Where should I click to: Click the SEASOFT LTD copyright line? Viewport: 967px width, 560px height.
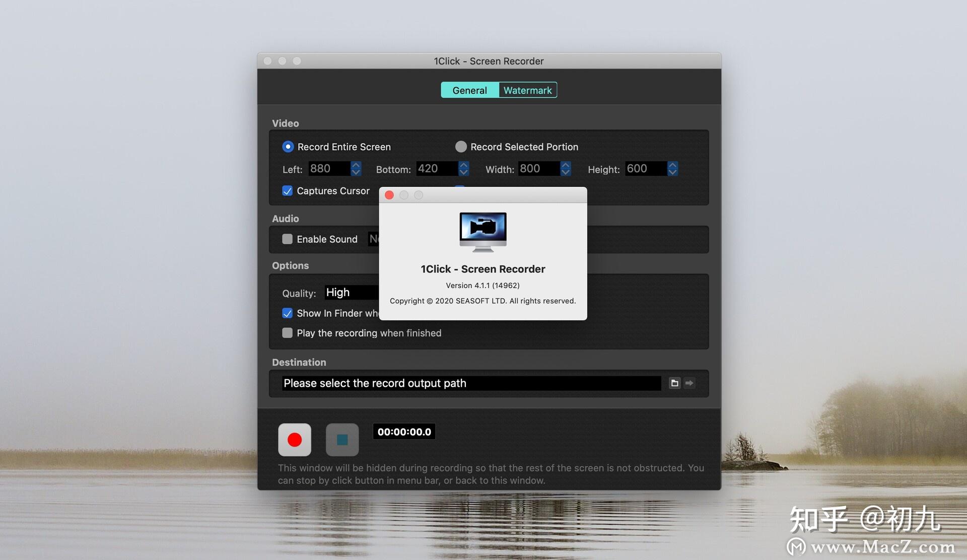pos(482,301)
